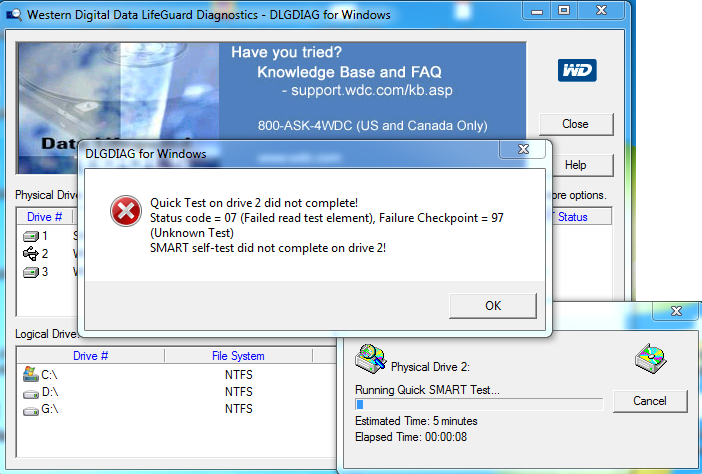Click the Elapsed Time 00:00:08 text

[x=411, y=437]
